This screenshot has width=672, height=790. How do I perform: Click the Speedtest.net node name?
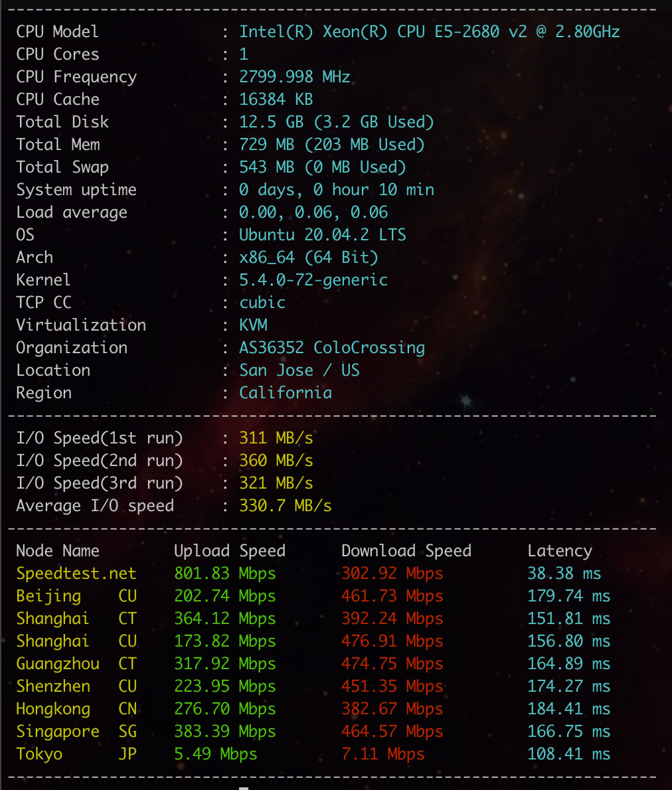coord(76,574)
